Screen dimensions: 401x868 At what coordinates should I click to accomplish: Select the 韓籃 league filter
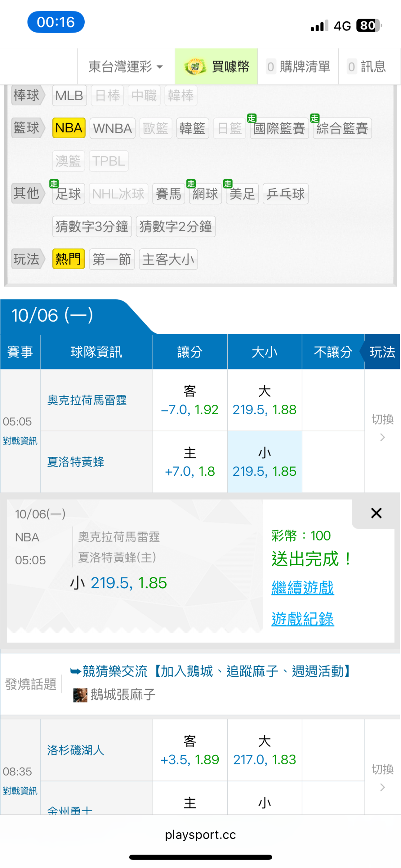pos(192,128)
